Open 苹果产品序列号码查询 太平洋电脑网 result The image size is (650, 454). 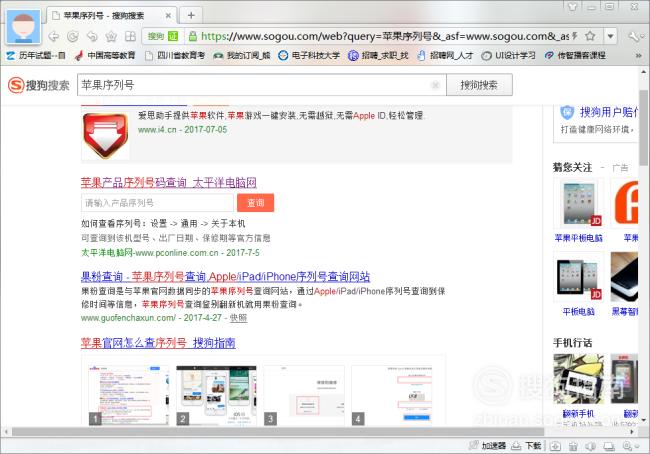pos(169,182)
